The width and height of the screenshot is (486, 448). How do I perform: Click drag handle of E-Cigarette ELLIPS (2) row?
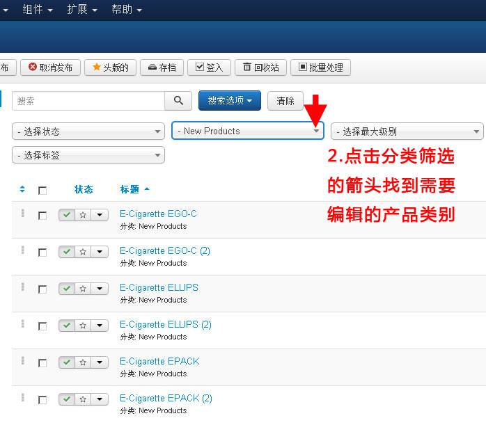22,323
